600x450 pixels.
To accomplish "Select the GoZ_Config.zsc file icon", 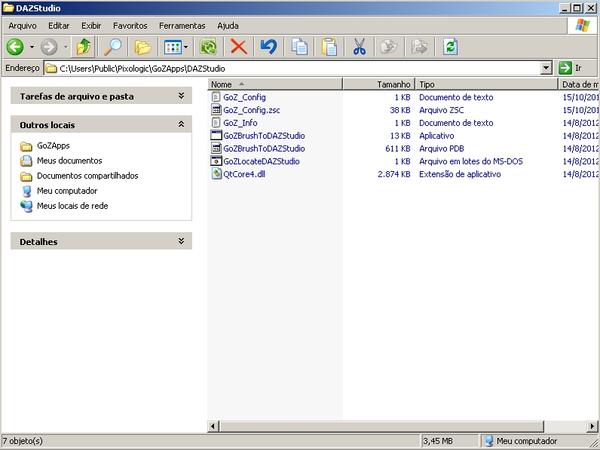I will coord(216,110).
